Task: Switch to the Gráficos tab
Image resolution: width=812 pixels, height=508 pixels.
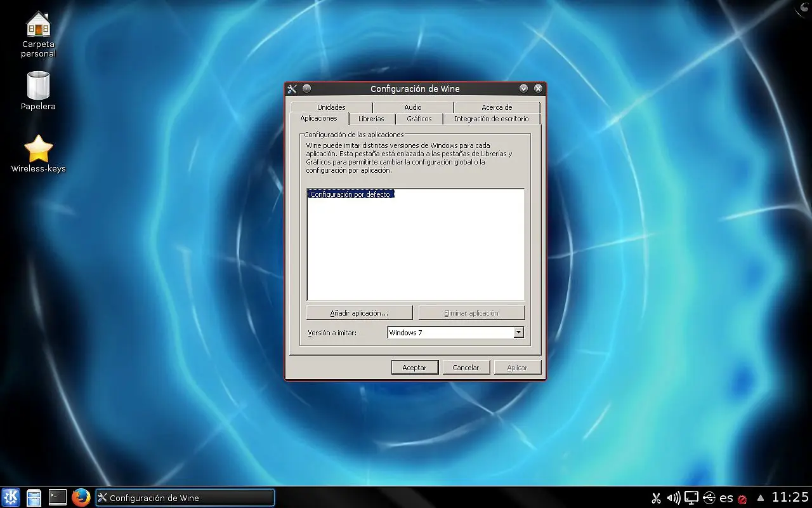Action: click(x=419, y=119)
